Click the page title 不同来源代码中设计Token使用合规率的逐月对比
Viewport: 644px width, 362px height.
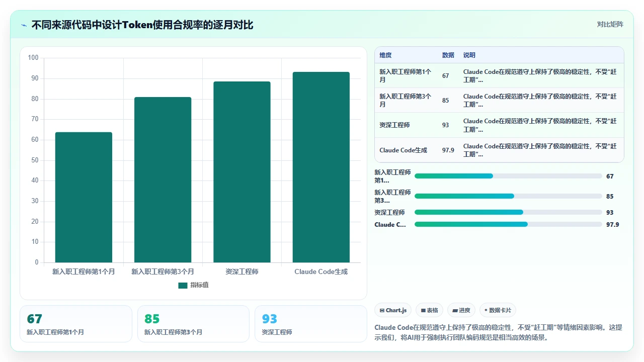click(142, 25)
